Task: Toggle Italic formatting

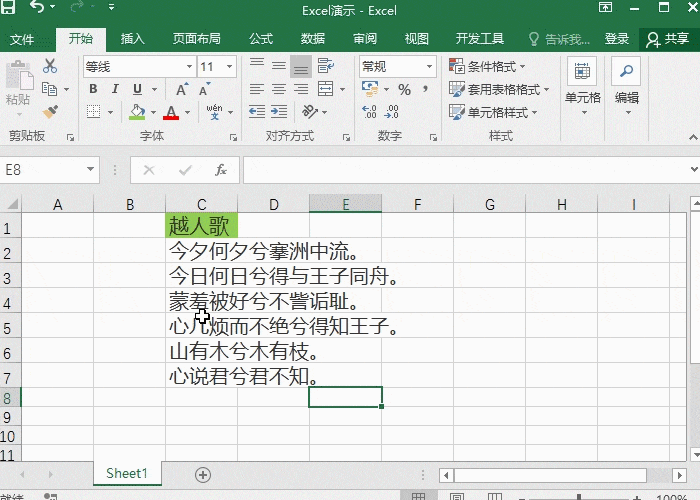Action: tap(115, 89)
